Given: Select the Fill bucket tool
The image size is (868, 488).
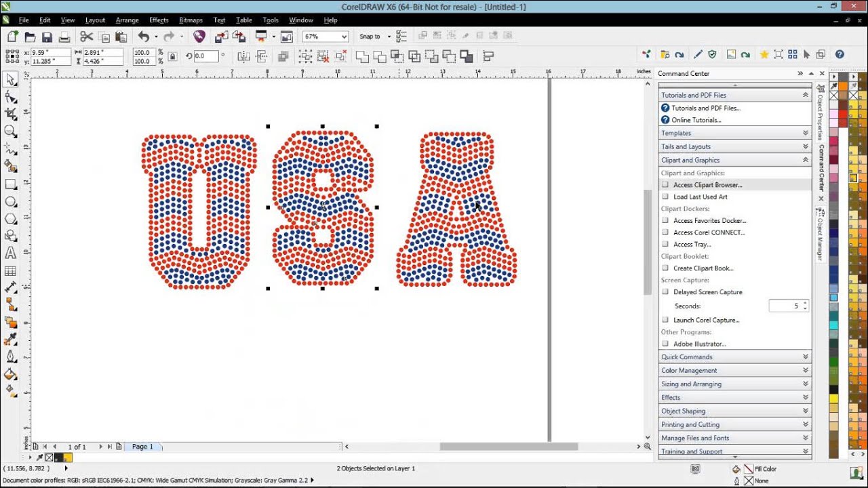Looking at the screenshot, I should 10,373.
